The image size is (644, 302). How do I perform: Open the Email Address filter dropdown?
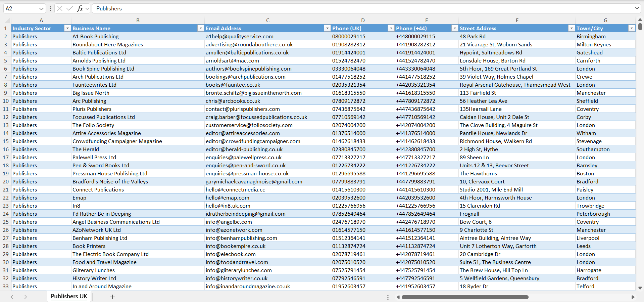(327, 28)
